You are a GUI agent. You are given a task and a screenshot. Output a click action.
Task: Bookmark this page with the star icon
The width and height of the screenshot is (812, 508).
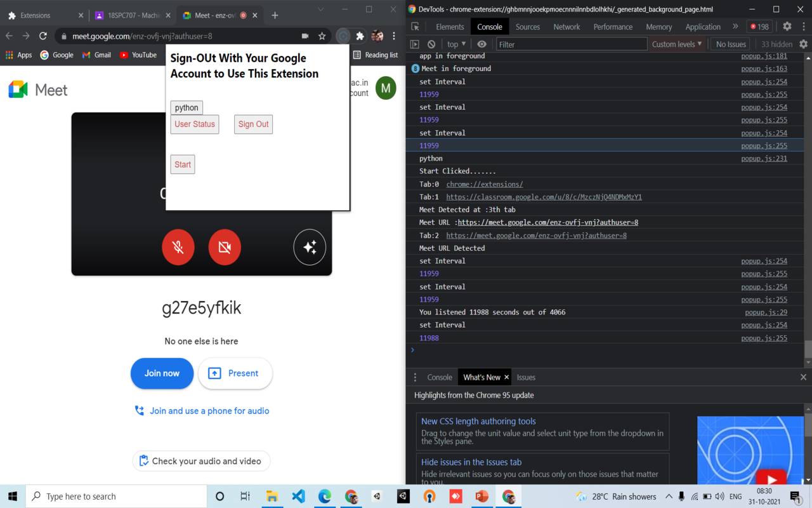tap(322, 36)
